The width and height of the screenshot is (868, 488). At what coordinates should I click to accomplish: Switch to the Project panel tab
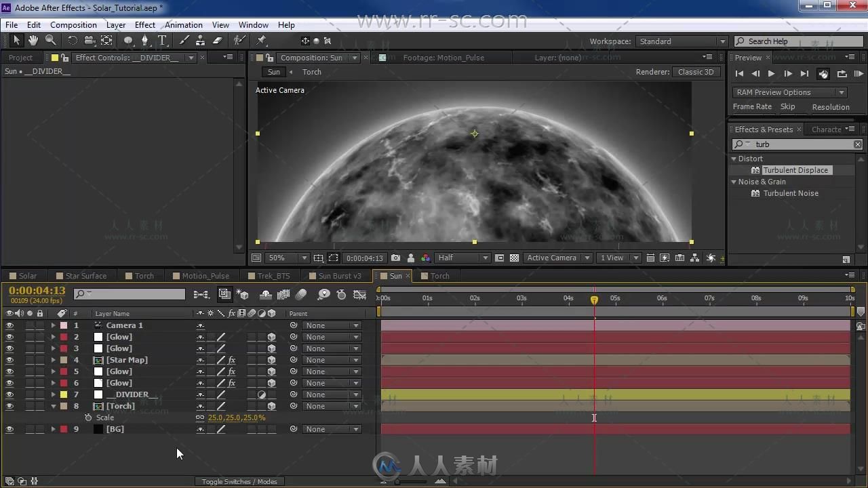click(x=20, y=58)
